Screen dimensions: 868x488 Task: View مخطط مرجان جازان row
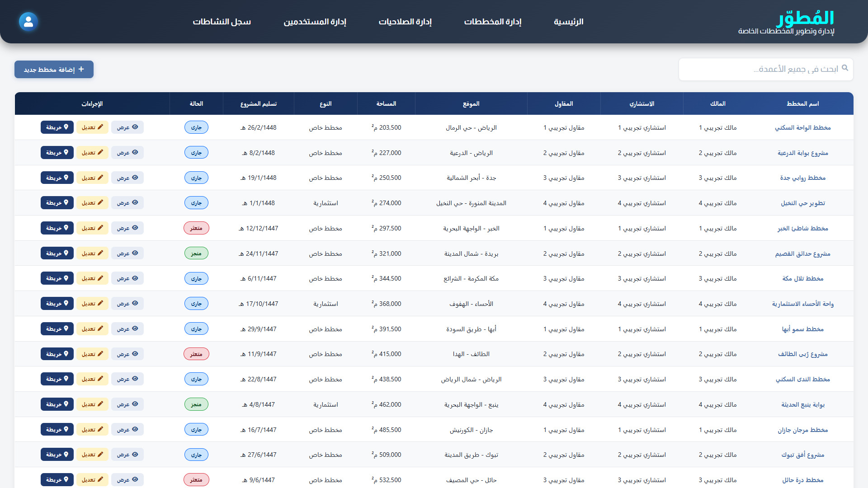pyautogui.click(x=127, y=430)
